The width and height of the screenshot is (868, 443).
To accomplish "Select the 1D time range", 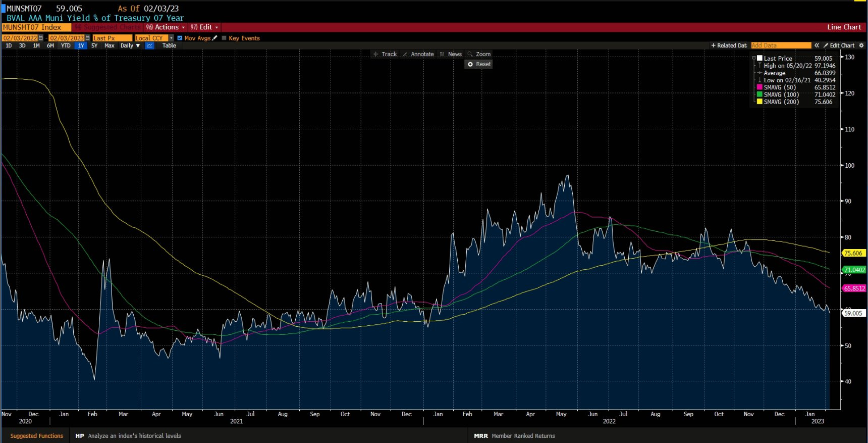I will click(9, 45).
